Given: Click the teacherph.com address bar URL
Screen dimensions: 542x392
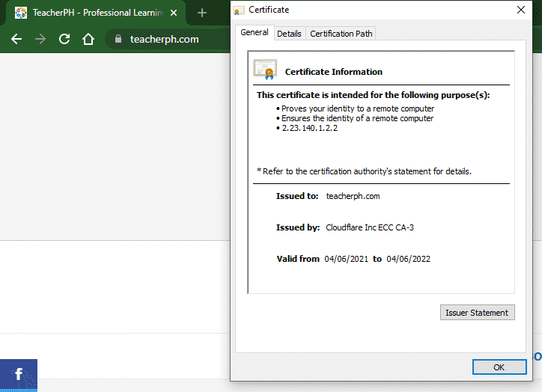Looking at the screenshot, I should pyautogui.click(x=165, y=40).
